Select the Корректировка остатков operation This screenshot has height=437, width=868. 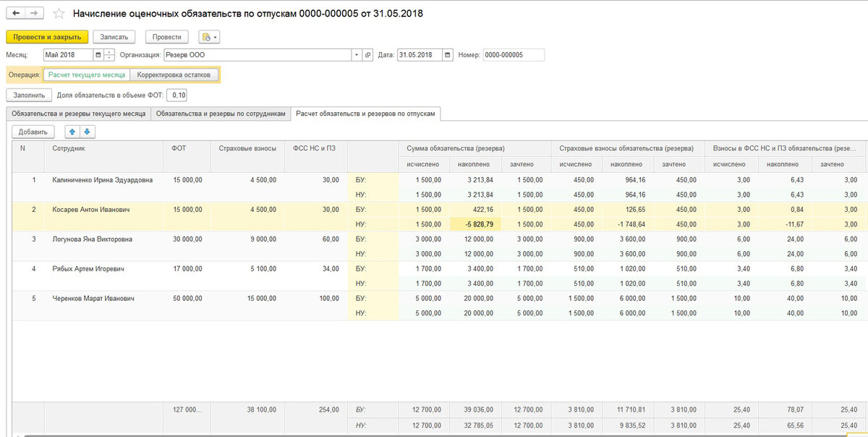[x=174, y=75]
